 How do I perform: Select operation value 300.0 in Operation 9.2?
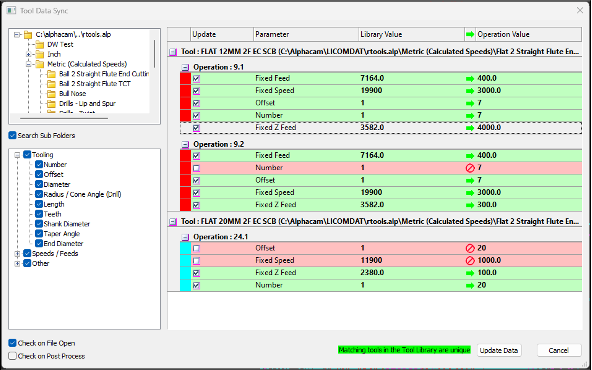click(487, 205)
